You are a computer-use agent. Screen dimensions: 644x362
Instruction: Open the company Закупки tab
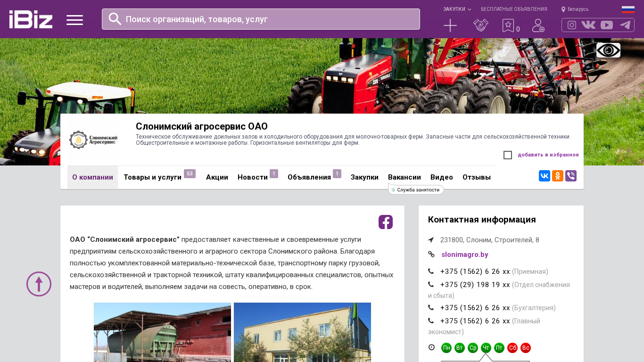pos(364,177)
